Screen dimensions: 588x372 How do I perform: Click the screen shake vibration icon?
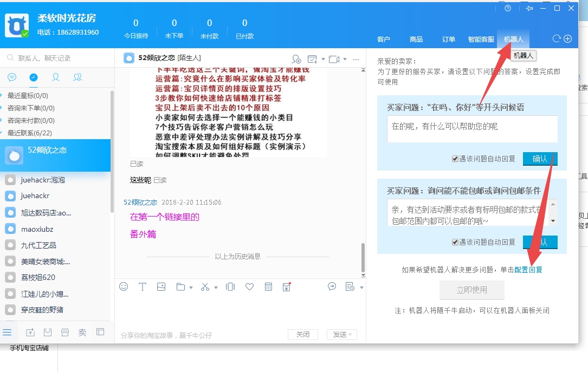click(230, 287)
